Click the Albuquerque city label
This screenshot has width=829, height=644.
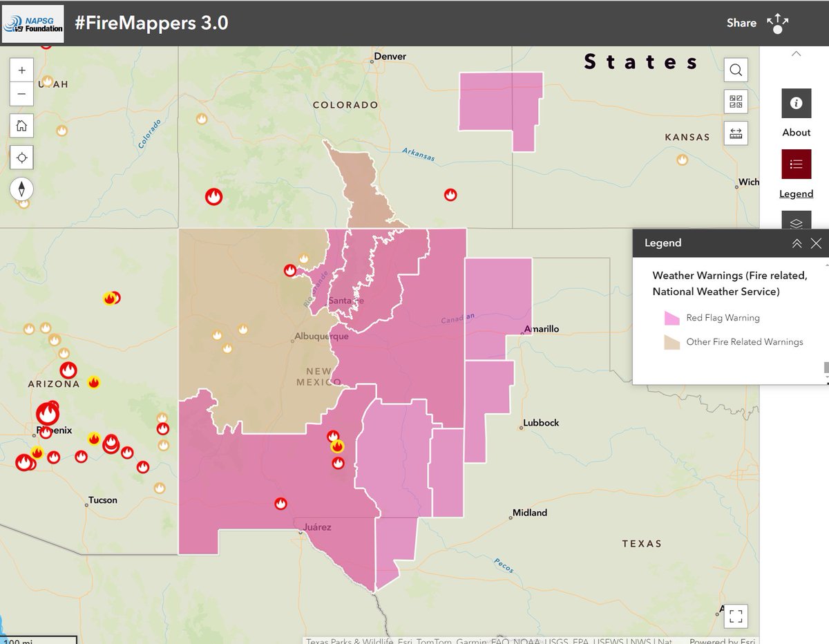pos(321,337)
